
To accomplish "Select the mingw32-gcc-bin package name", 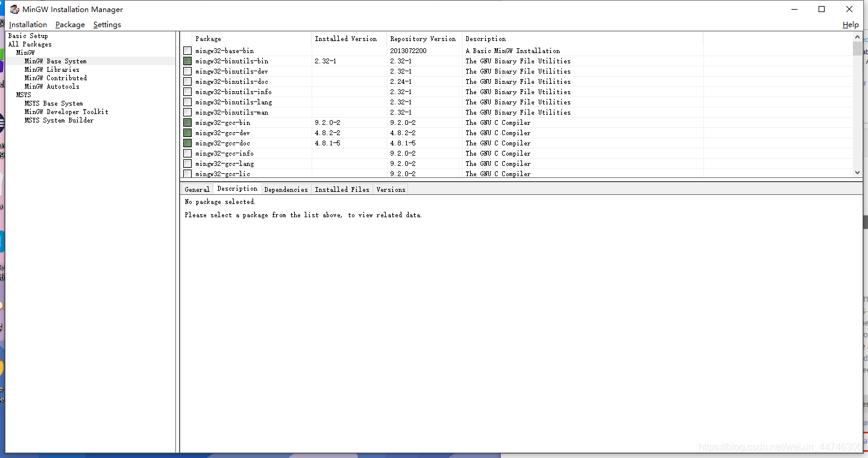I will (x=222, y=122).
